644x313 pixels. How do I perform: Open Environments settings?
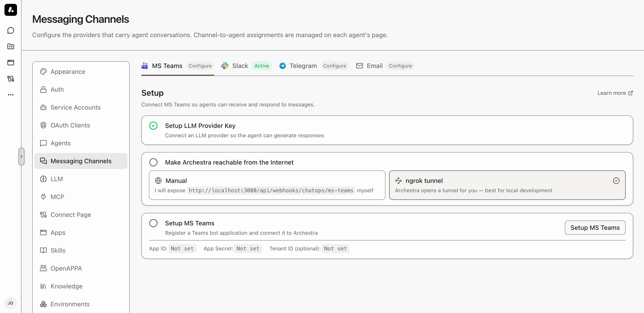(81, 304)
